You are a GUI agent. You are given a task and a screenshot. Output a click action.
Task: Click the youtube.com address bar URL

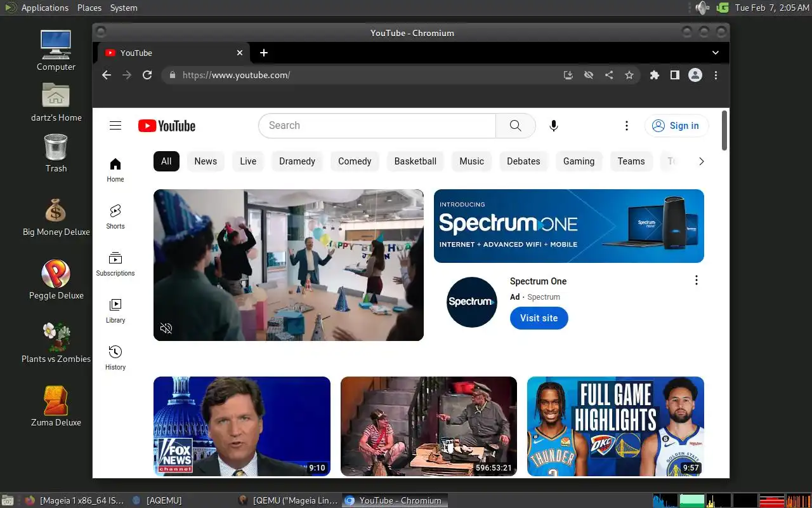[x=236, y=75]
